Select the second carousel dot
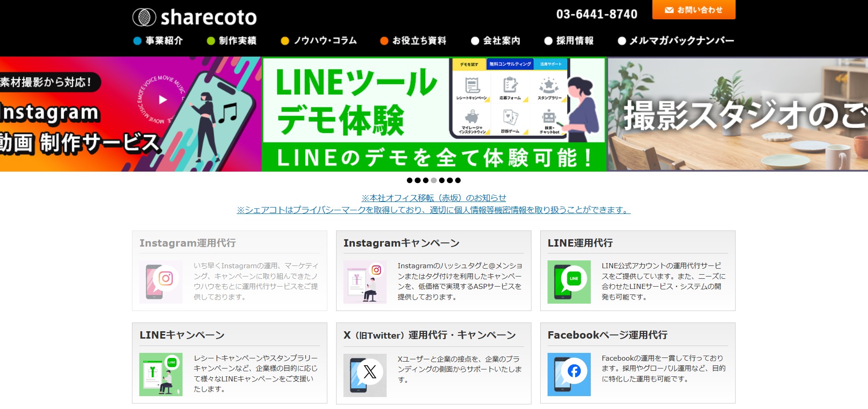Screen dimensions: 868x409 point(417,180)
